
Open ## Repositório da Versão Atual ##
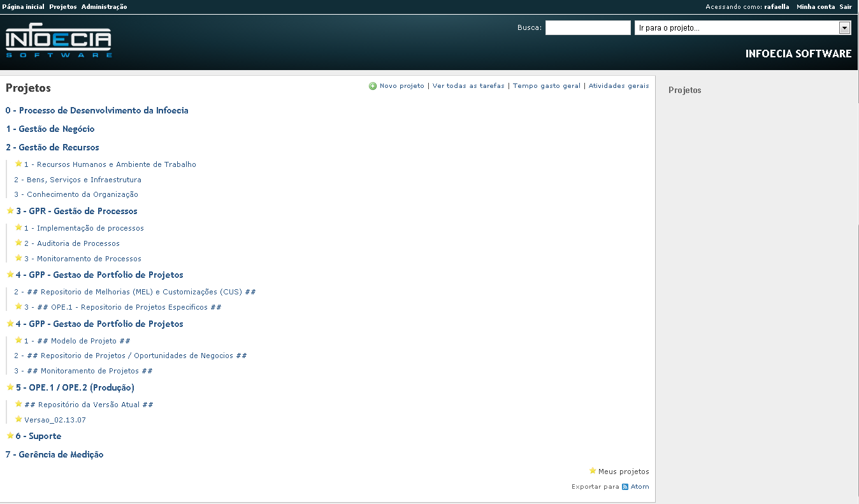89,405
